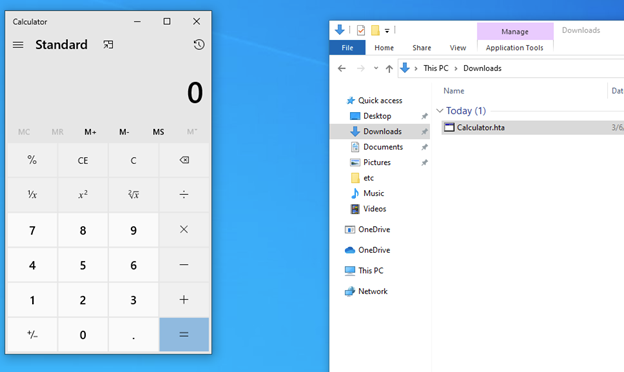Open the Calculator navigation hamburger menu
The image size is (624, 372).
coord(18,45)
